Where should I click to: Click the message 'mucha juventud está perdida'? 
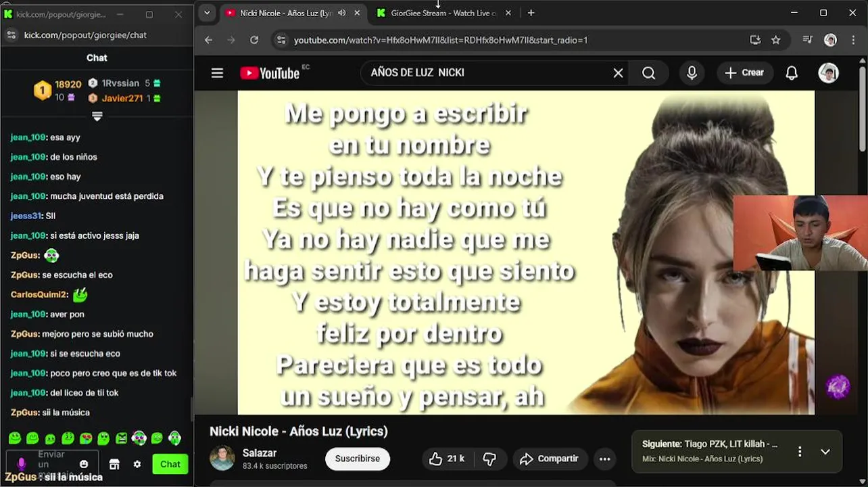(x=107, y=196)
